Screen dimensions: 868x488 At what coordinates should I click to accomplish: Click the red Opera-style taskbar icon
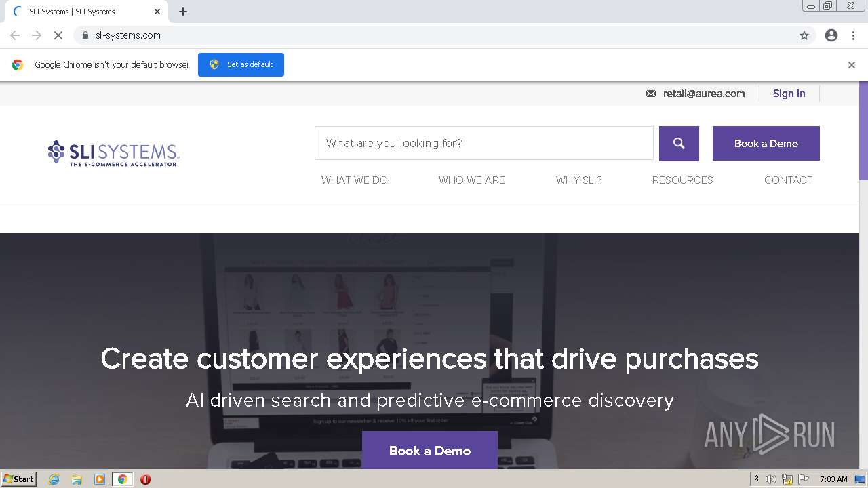145,479
